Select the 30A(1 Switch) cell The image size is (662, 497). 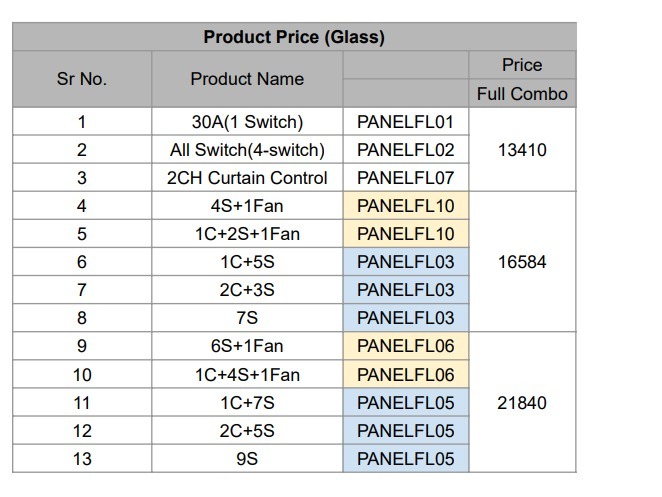click(247, 122)
